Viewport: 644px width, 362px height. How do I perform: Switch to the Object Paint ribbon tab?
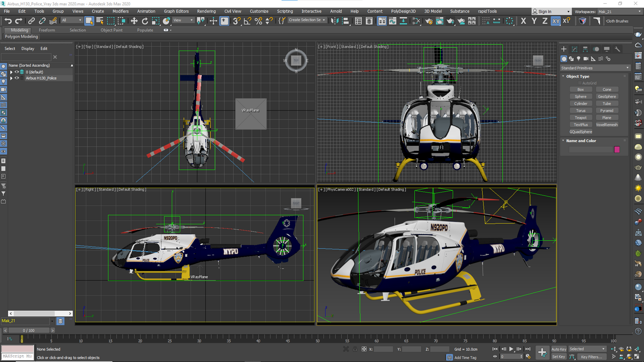tap(112, 30)
